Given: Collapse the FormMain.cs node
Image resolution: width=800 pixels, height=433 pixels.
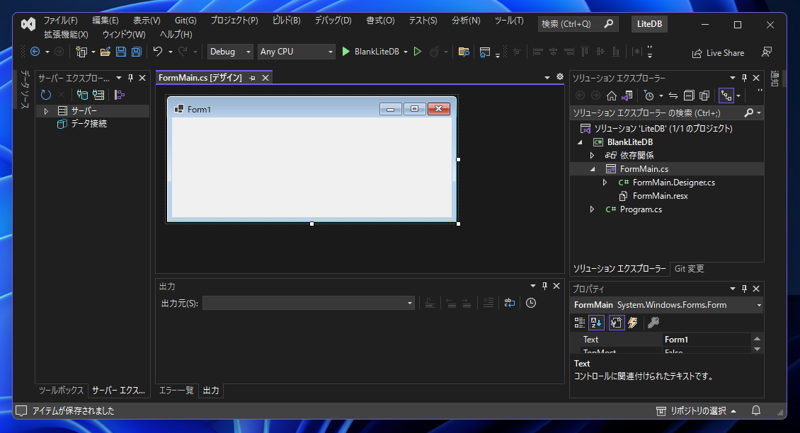Looking at the screenshot, I should (x=592, y=169).
